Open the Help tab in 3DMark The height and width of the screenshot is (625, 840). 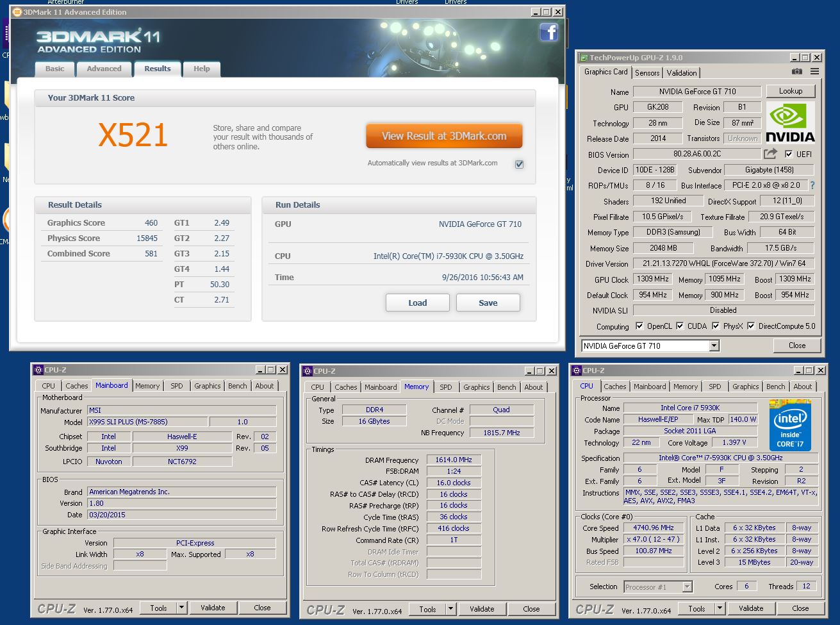coord(202,69)
